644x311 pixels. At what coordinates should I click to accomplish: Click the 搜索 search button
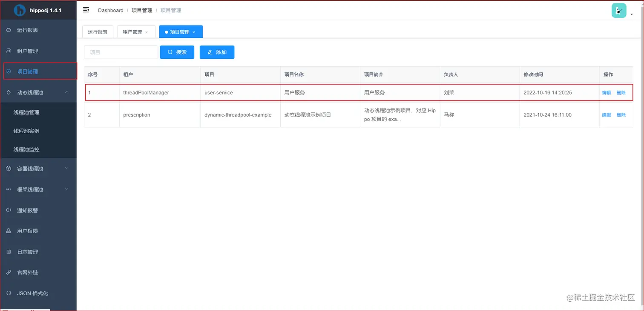click(177, 52)
